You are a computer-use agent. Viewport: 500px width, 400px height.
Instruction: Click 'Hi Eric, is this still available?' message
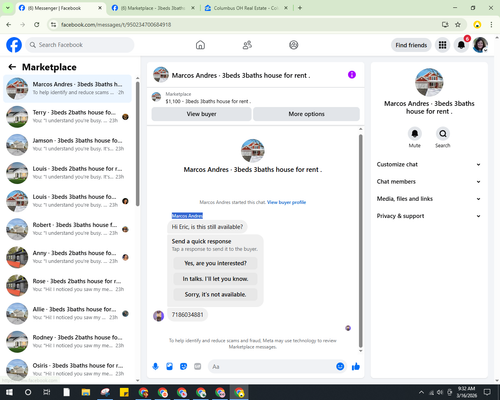pos(207,227)
